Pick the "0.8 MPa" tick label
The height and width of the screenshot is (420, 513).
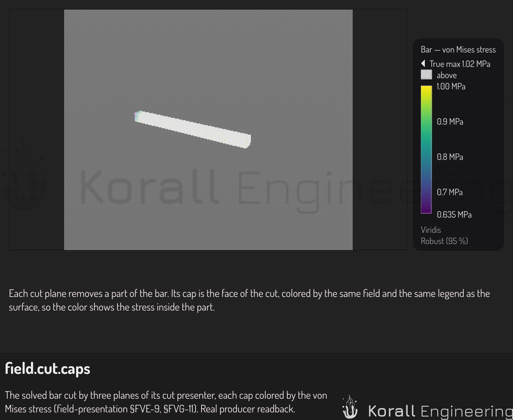tap(450, 157)
